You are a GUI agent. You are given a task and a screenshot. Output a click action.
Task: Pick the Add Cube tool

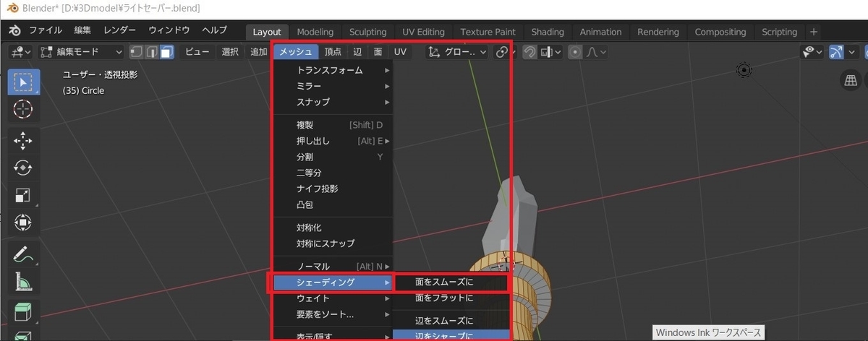pyautogui.click(x=23, y=313)
